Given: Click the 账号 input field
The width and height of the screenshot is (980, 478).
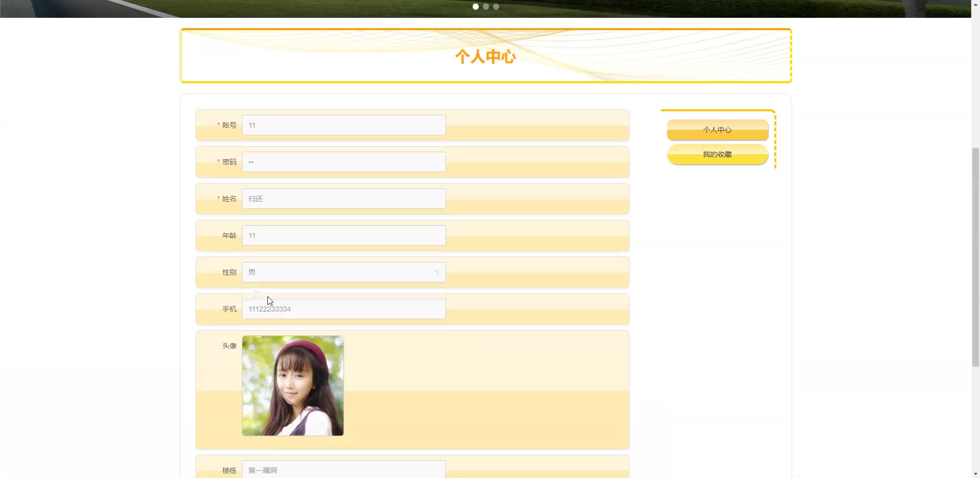Looking at the screenshot, I should click(x=344, y=125).
